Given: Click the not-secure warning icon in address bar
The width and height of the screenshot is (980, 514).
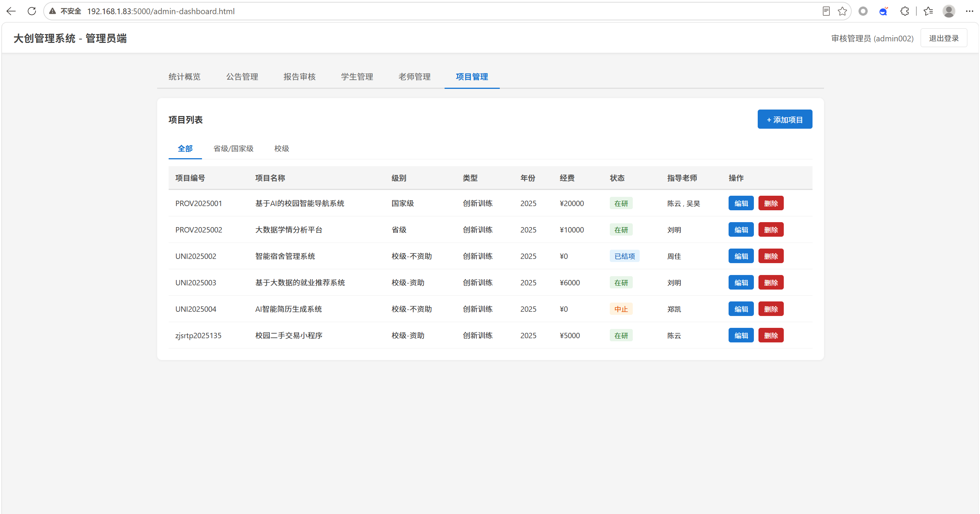Looking at the screenshot, I should pos(53,11).
